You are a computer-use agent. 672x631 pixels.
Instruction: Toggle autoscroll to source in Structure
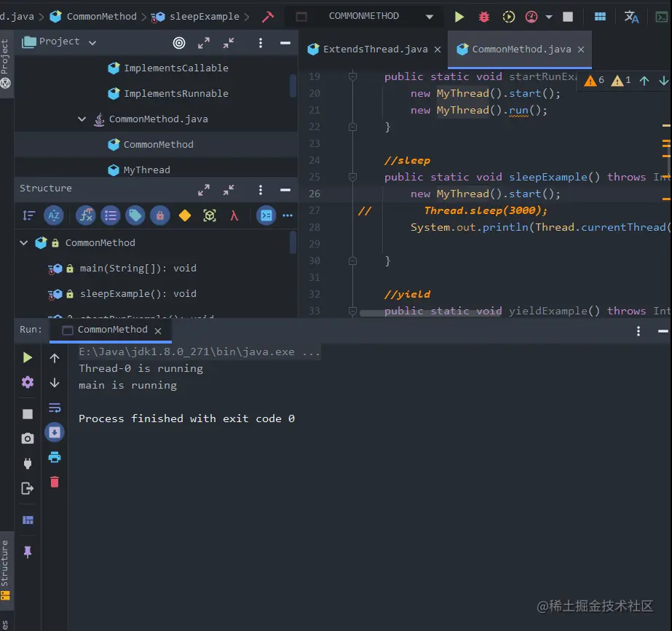tap(266, 215)
